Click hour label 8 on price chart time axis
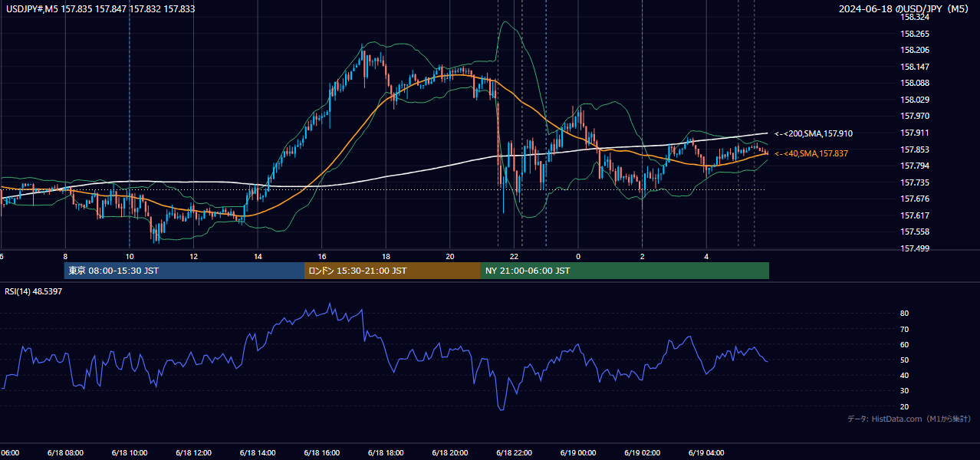This screenshot has height=460, width=980. (65, 257)
